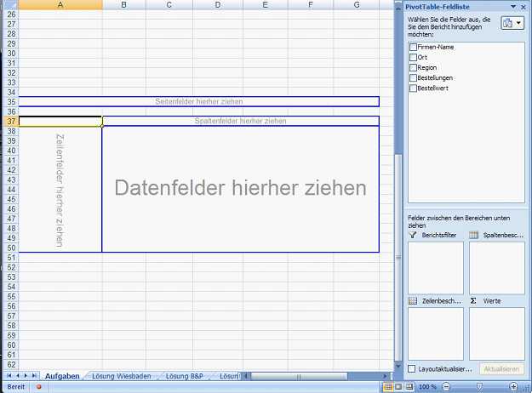Click the Spaltenfelder hierher ziehen drop area

pyautogui.click(x=241, y=121)
